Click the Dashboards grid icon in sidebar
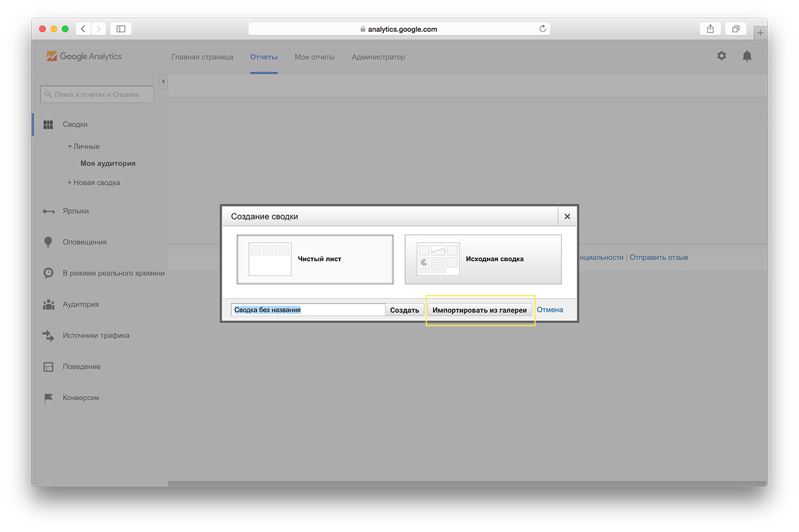 coord(48,125)
